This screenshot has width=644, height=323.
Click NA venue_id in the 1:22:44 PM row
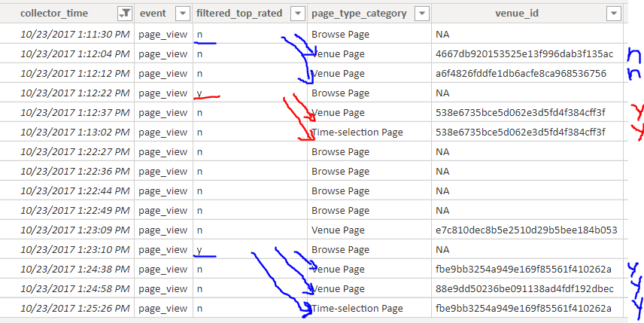click(442, 191)
